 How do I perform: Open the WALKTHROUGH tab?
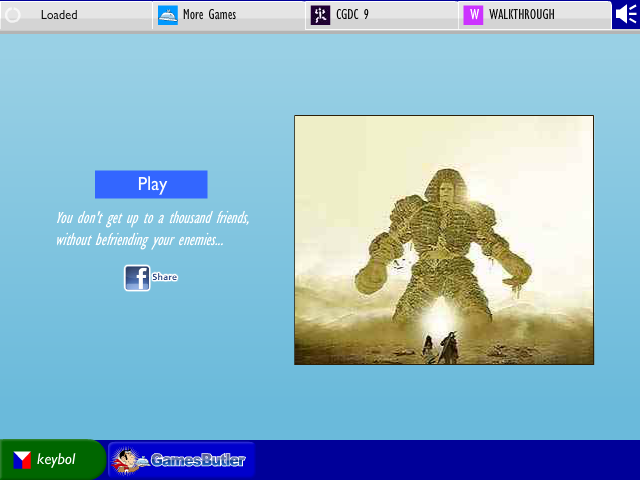pos(535,15)
